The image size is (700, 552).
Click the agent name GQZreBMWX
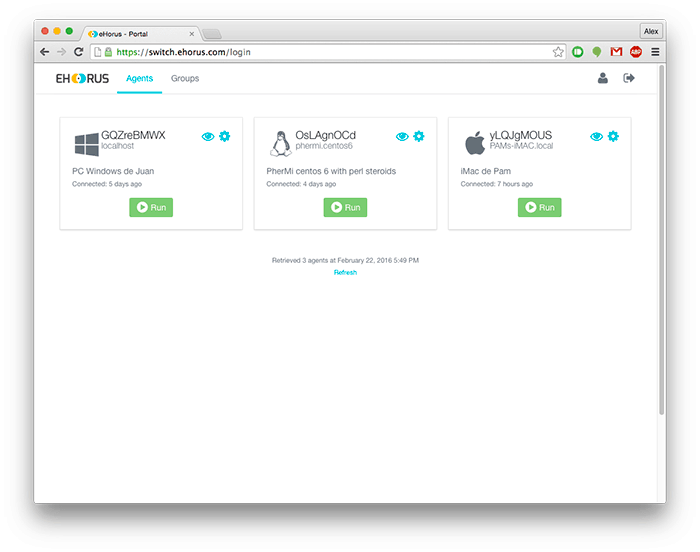(x=133, y=135)
